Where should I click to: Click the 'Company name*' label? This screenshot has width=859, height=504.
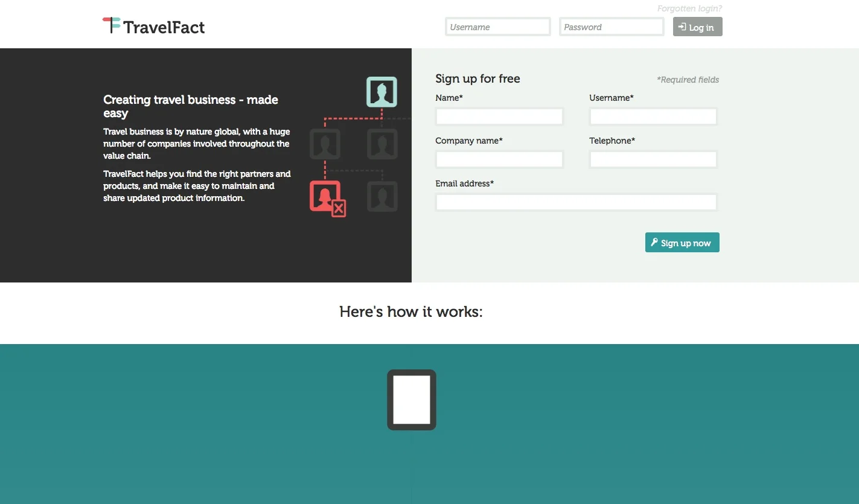click(469, 141)
